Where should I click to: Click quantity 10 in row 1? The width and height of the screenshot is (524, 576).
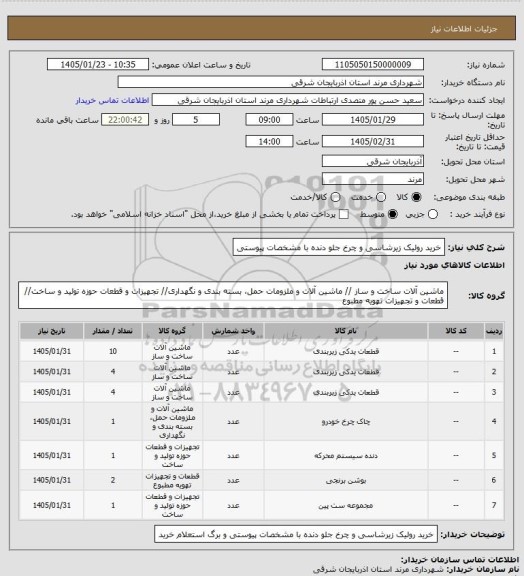[113, 352]
